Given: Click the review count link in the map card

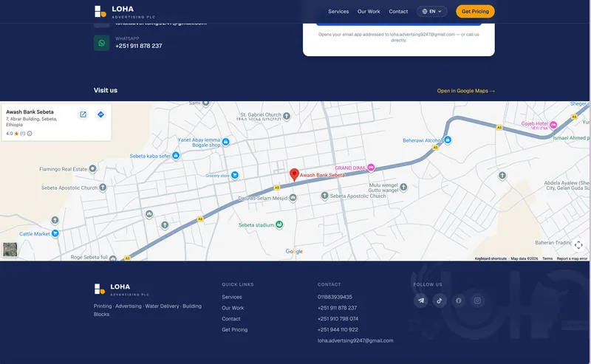Looking at the screenshot, I should (x=23, y=134).
